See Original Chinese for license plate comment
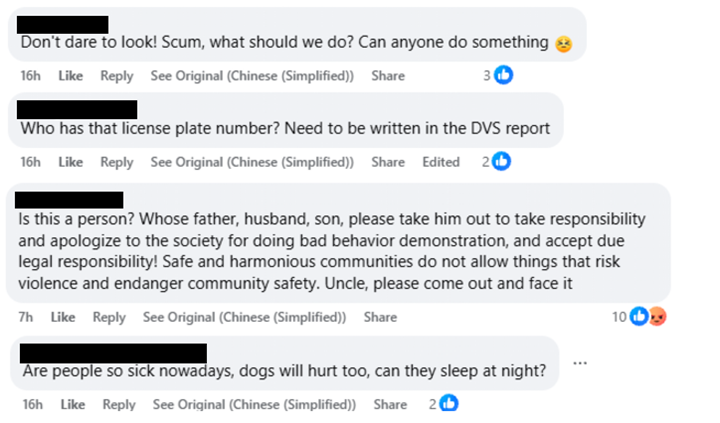 [x=251, y=162]
